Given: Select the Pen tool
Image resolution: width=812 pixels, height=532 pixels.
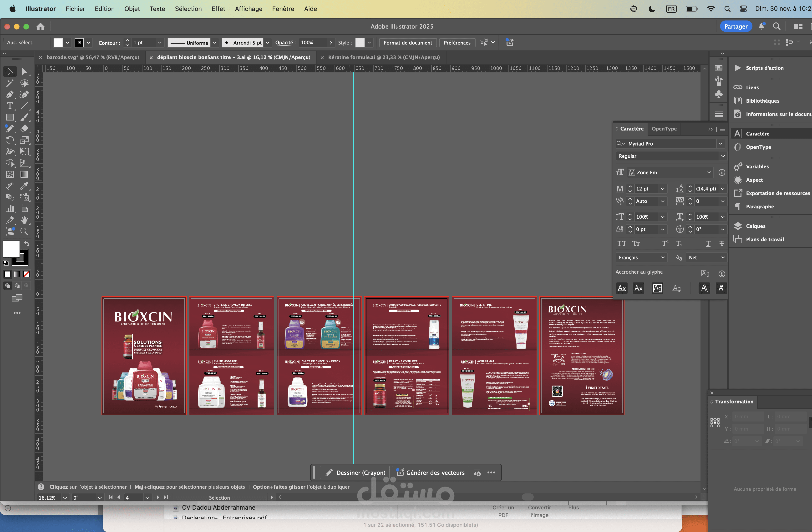Looking at the screenshot, I should [10, 95].
